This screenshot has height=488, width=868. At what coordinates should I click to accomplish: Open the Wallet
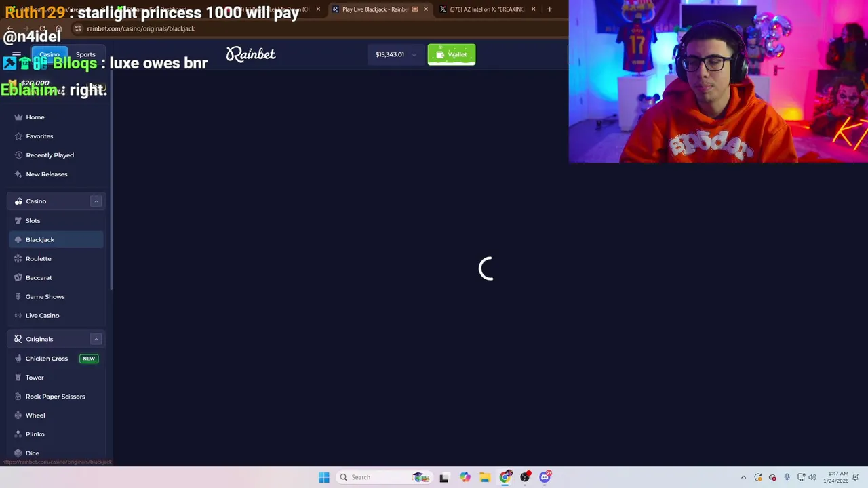point(451,54)
